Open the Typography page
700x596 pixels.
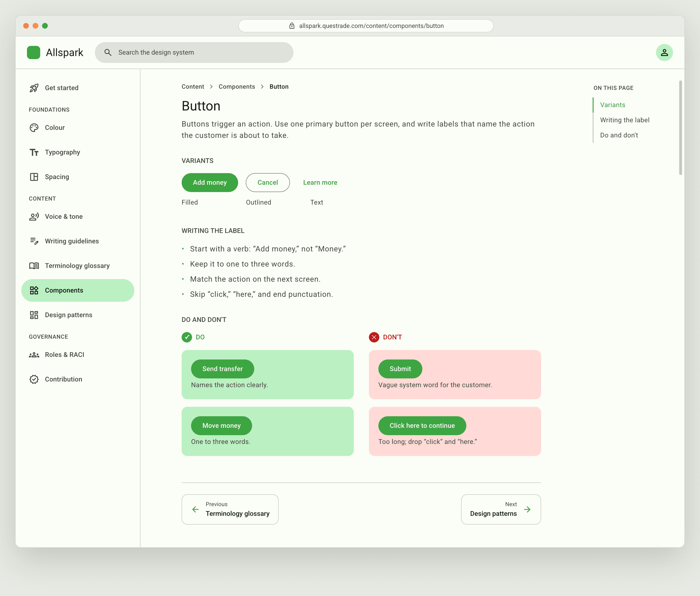point(78,152)
